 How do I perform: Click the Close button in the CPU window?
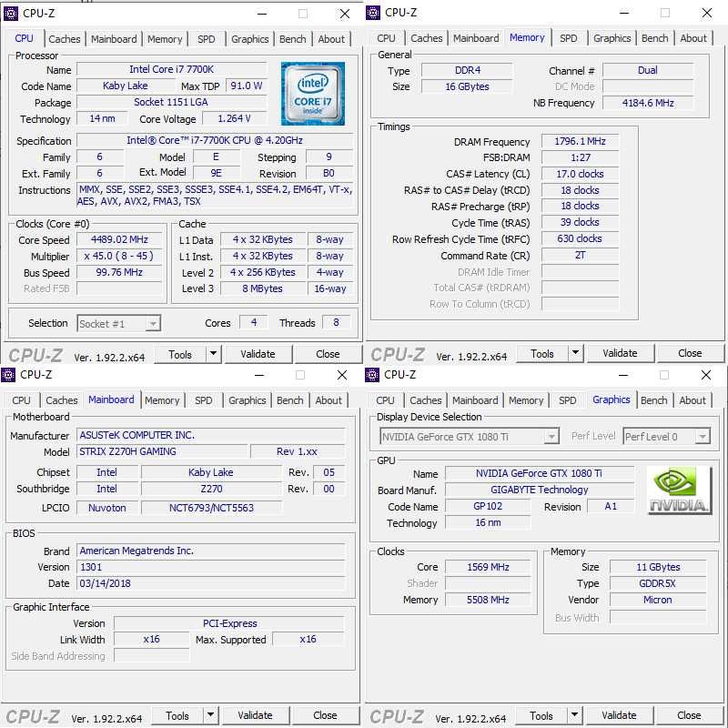328,354
